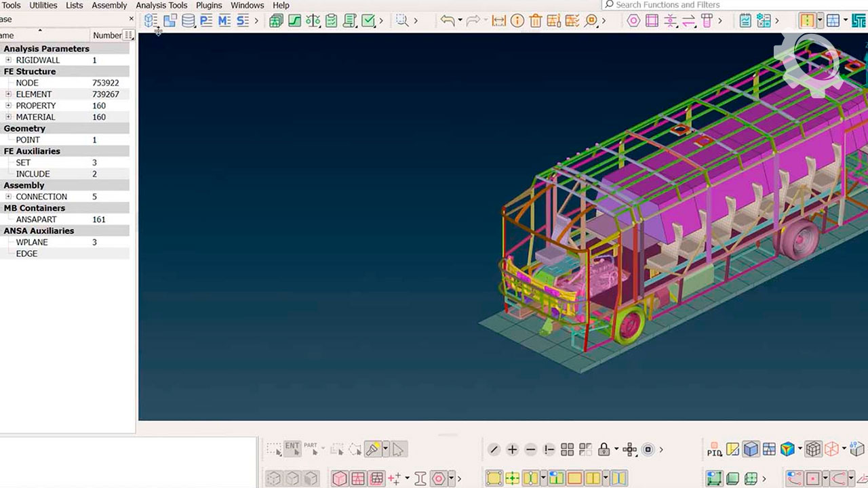Click the Delete trash can icon
Image resolution: width=868 pixels, height=488 pixels.
[x=536, y=20]
